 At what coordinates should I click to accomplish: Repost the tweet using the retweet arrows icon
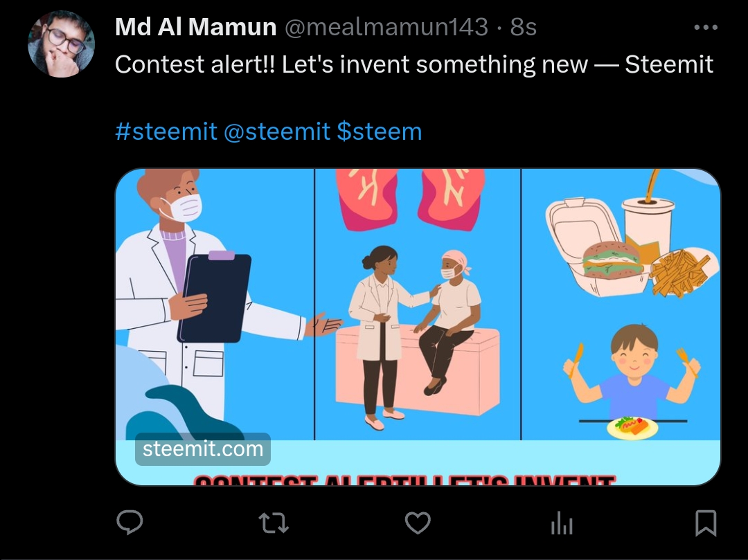(274, 523)
